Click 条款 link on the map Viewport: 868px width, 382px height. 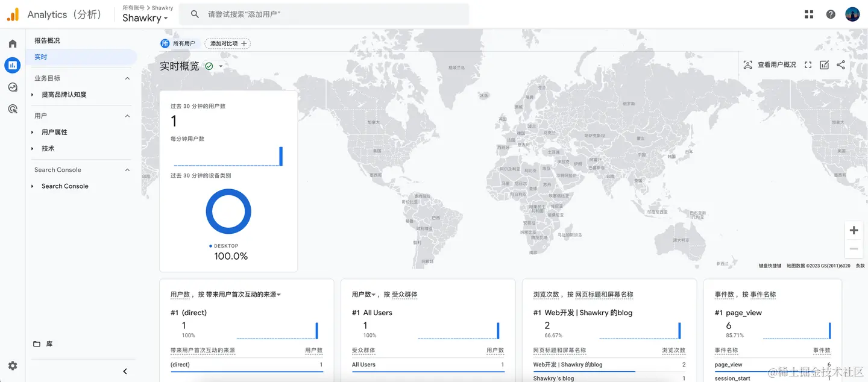pyautogui.click(x=860, y=266)
